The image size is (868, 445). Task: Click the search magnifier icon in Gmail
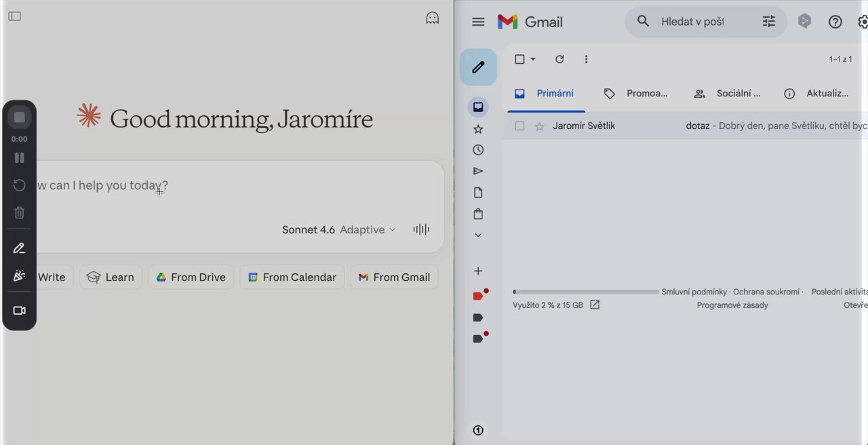643,22
